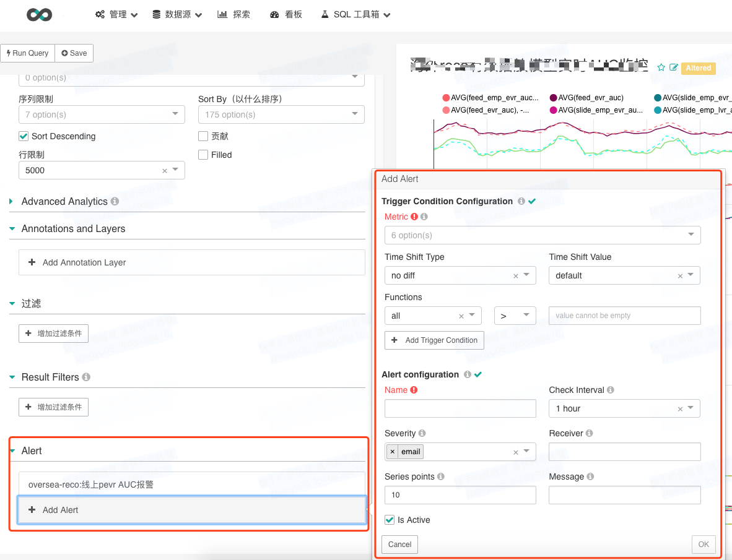732x560 pixels.
Task: Click the favorite star icon beside chart title
Action: pos(661,67)
